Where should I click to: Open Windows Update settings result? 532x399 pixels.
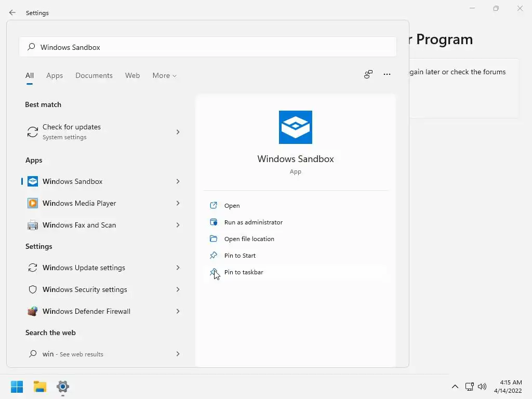[x=103, y=268]
